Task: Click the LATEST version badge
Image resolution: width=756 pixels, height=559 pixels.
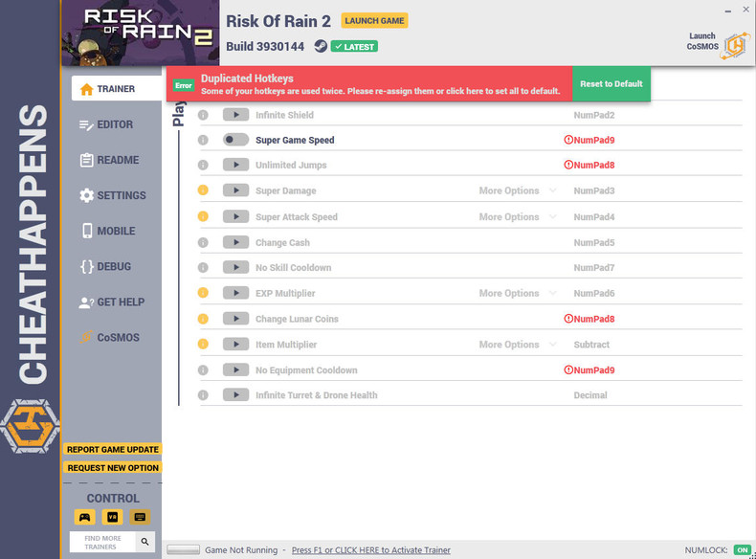Action: point(354,47)
